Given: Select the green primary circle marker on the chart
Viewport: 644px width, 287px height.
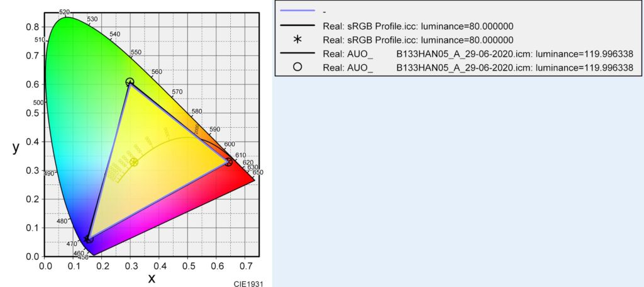Looking at the screenshot, I should coord(130,82).
